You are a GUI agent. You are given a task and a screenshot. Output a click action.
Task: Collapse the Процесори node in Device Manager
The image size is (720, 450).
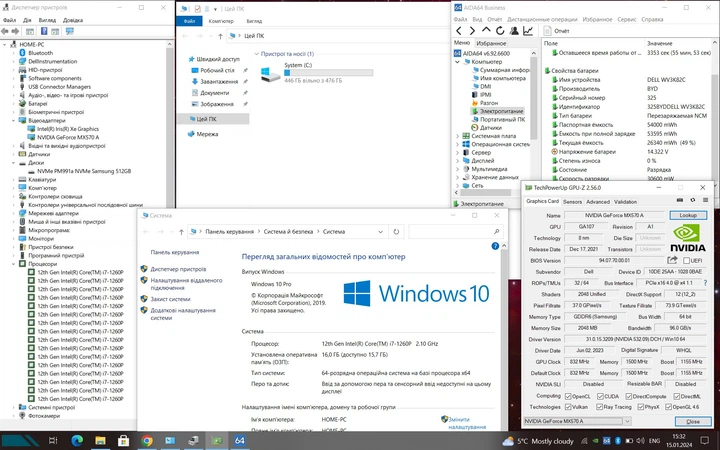click(13, 264)
